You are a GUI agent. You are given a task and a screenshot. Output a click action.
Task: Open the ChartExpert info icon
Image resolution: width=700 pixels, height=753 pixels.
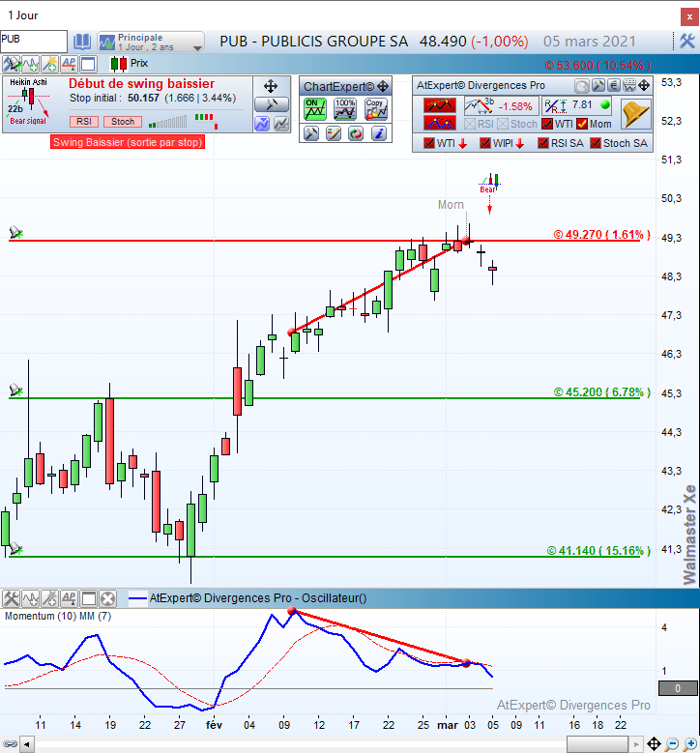[x=379, y=133]
